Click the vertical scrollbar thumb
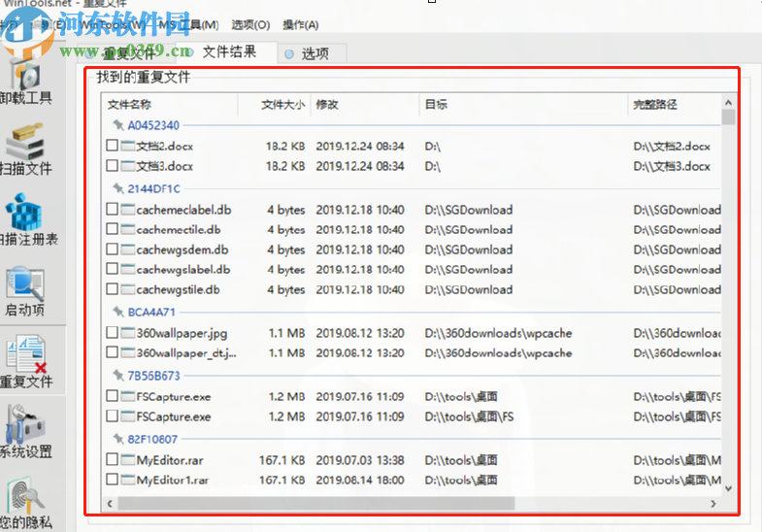 tap(728, 117)
